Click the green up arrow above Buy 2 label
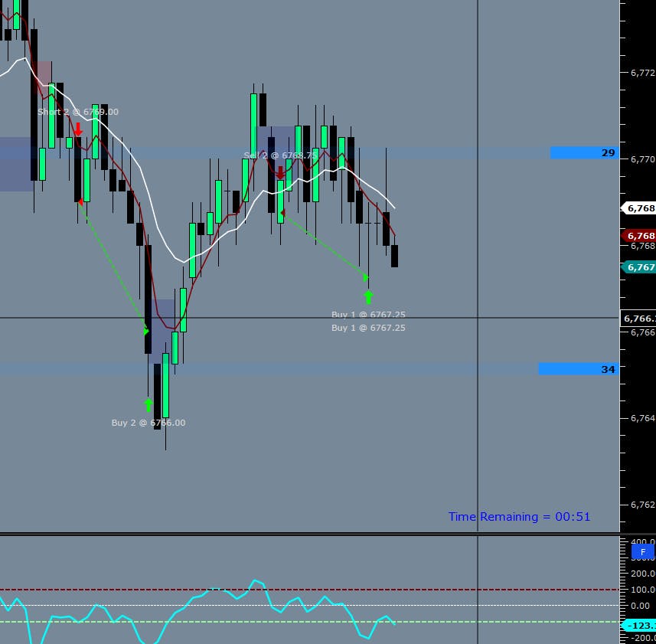656x644 pixels. coord(148,405)
